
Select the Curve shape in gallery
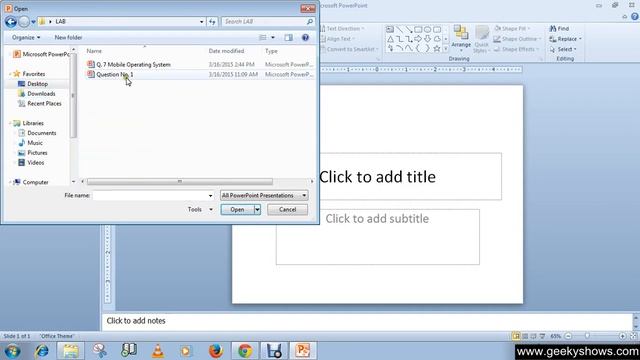pos(409,49)
